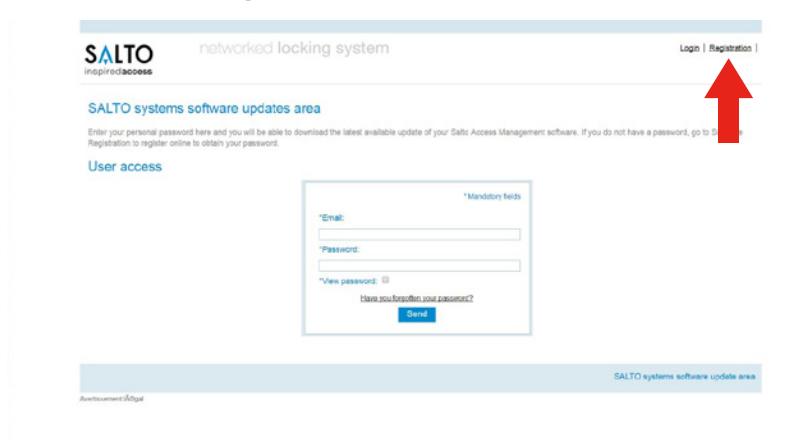
Task: Open the Login link
Action: click(689, 48)
